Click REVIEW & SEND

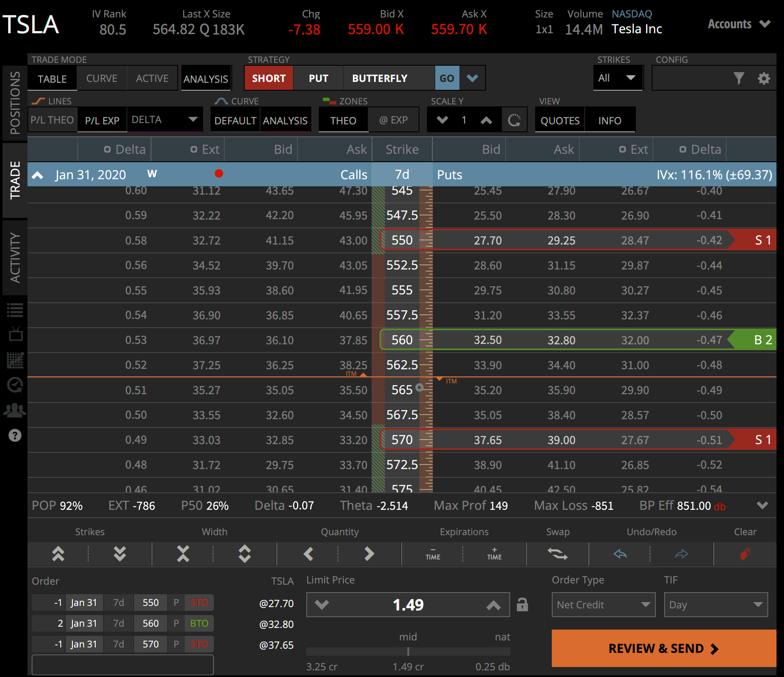click(664, 648)
